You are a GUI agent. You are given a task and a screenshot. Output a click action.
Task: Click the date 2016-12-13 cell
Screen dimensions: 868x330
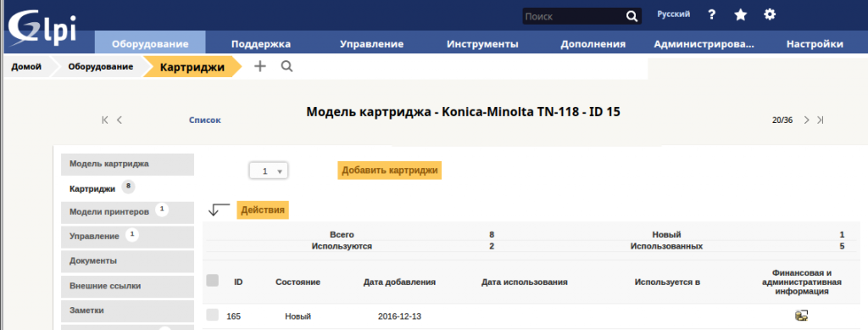coord(400,316)
